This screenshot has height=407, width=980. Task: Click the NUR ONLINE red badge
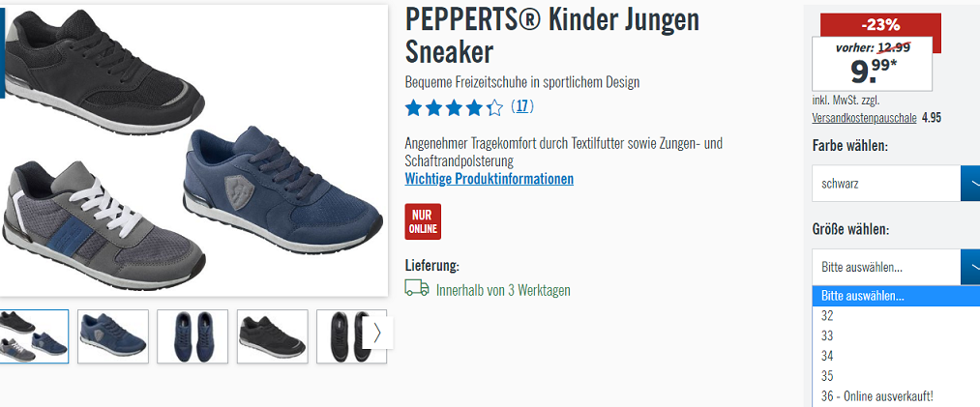[x=423, y=221]
